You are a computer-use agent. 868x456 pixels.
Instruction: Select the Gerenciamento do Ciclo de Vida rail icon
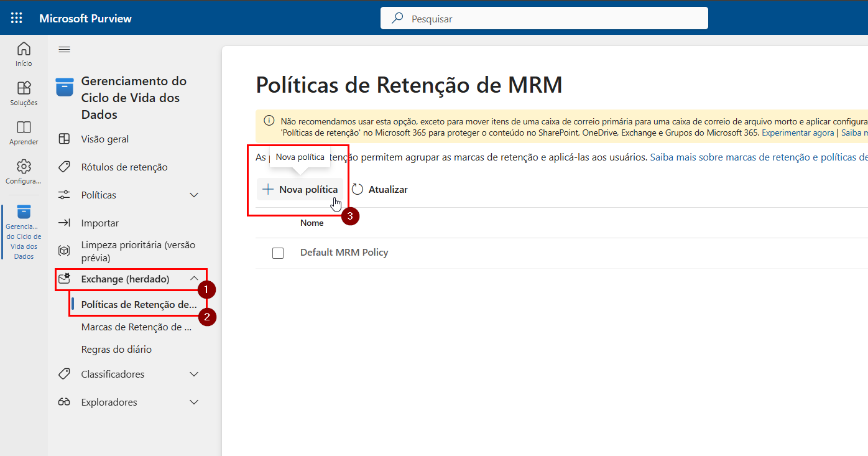pos(24,212)
